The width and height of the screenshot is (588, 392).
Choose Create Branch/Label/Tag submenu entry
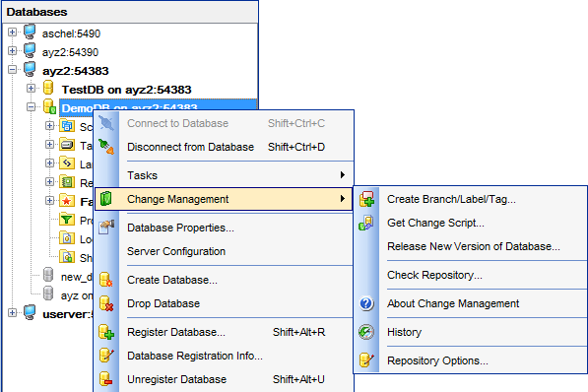coord(470,199)
